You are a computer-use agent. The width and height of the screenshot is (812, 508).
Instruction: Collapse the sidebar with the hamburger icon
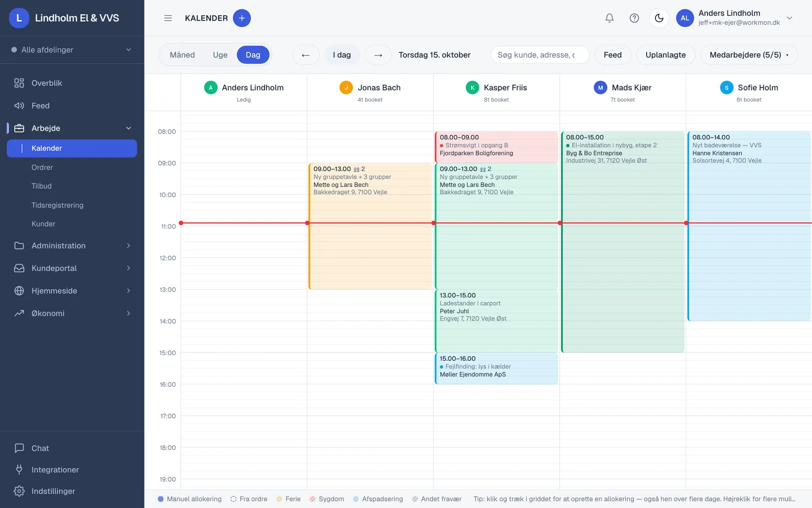(x=168, y=18)
